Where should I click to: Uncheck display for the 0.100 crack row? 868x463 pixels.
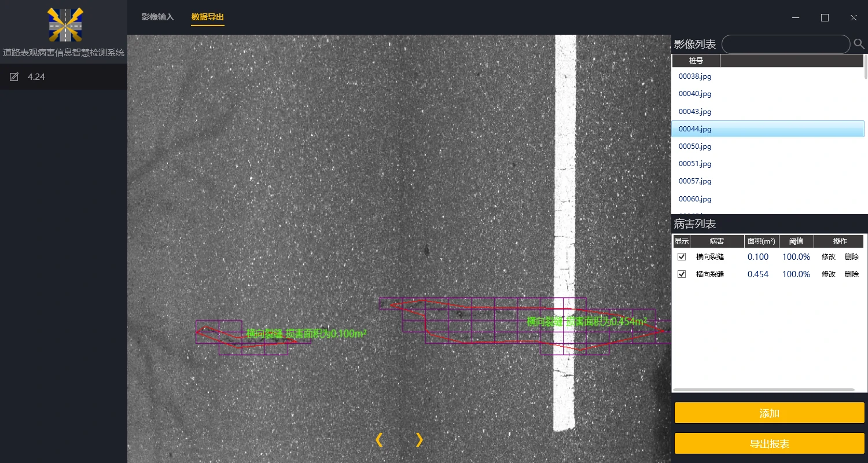[682, 256]
